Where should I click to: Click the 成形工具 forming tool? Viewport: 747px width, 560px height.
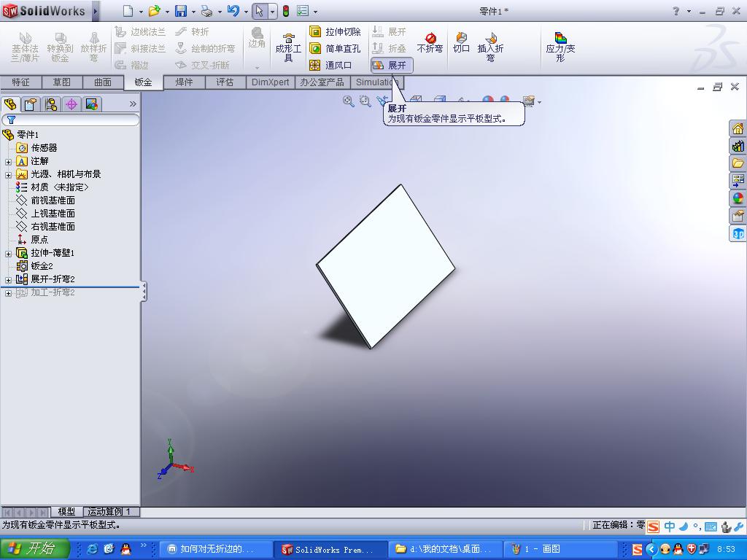288,47
